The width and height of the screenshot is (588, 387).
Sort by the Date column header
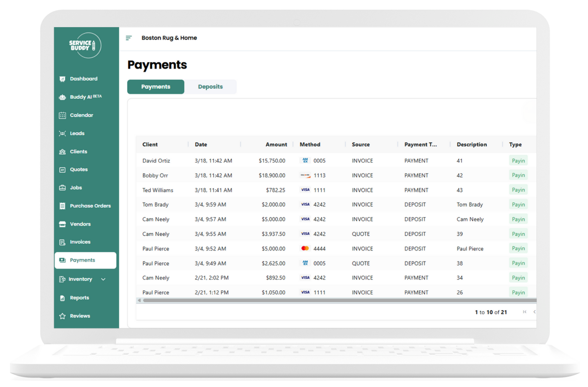(201, 144)
